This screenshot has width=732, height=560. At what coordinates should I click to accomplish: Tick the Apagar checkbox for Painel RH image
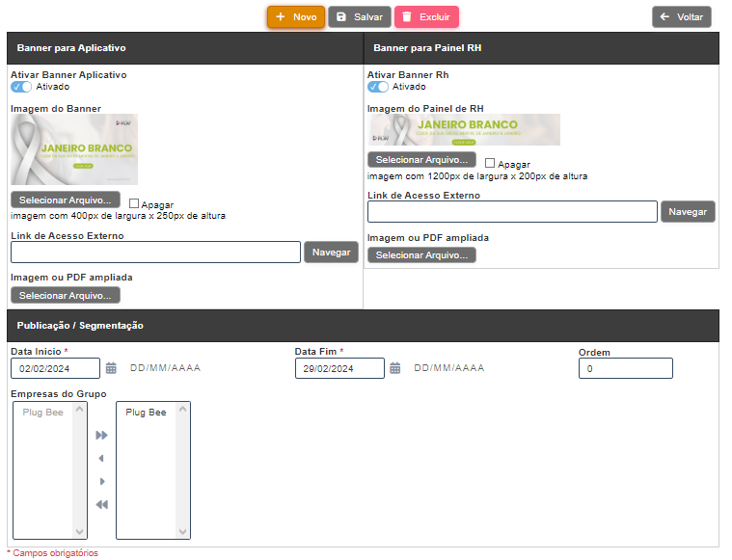tap(490, 164)
